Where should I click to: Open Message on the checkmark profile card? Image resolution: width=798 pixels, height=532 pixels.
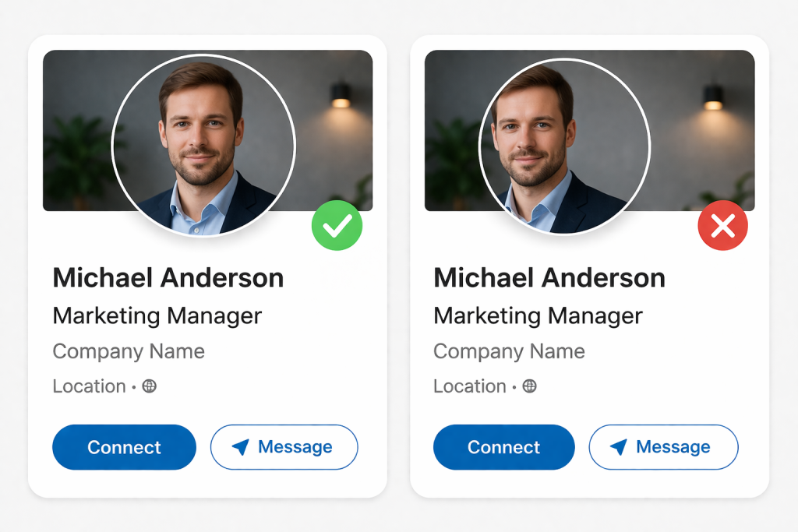coord(284,447)
